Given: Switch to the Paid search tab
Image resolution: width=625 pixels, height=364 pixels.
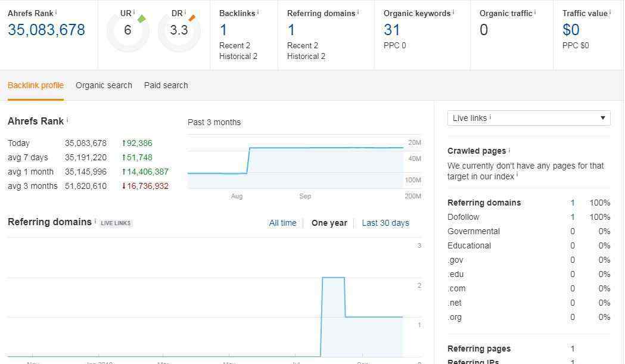Looking at the screenshot, I should point(166,85).
